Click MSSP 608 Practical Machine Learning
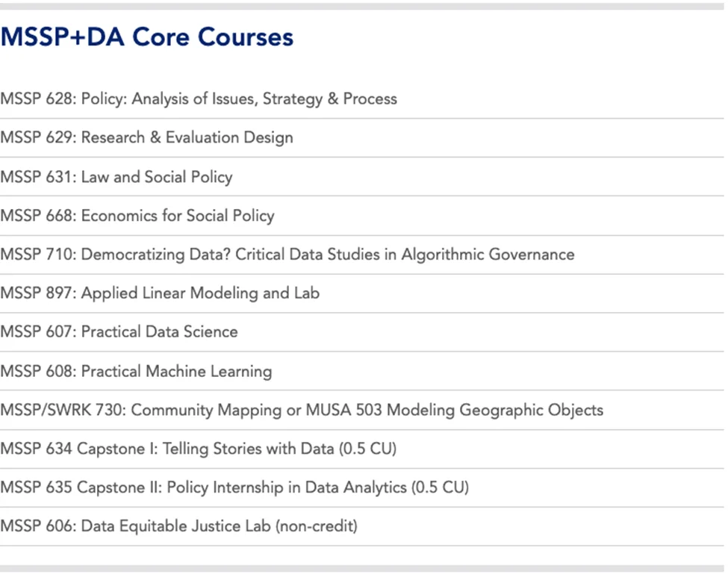Screen dimensions: 728x574 (x=136, y=371)
